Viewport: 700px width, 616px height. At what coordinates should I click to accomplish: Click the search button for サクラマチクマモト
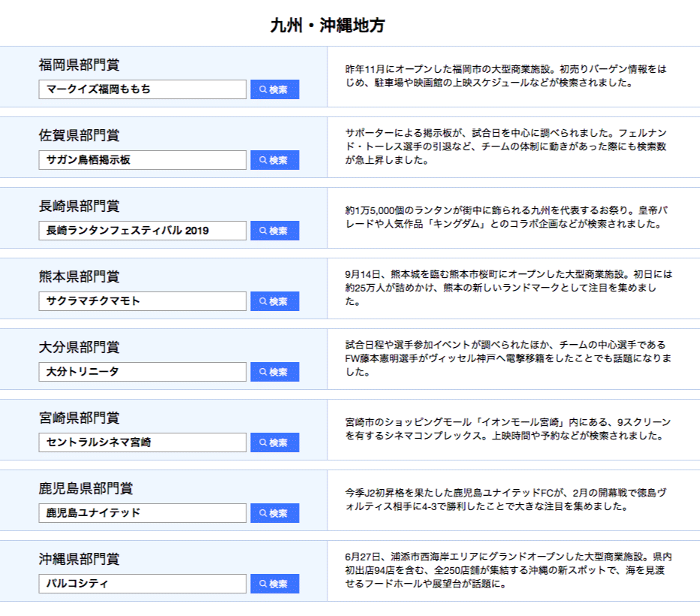click(x=274, y=301)
